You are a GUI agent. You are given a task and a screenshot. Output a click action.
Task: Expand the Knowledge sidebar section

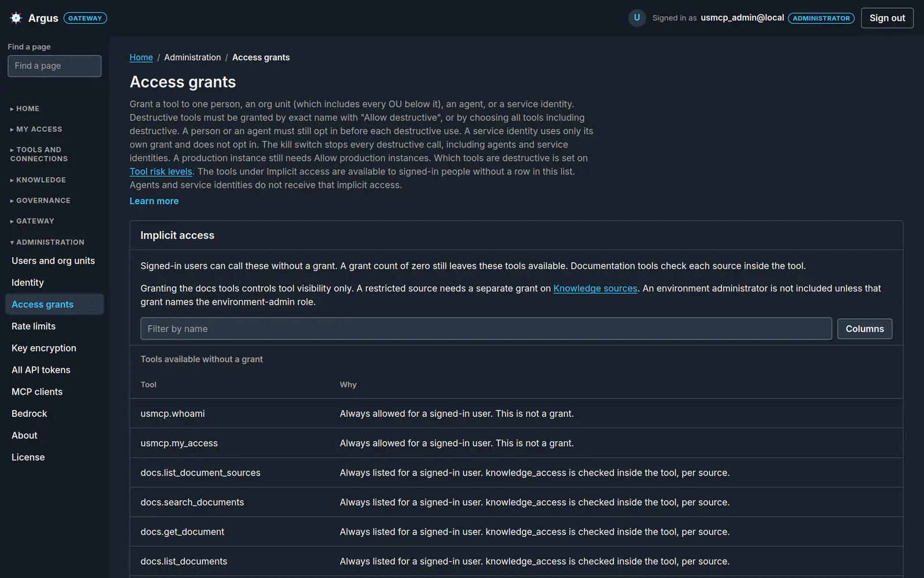[38, 180]
